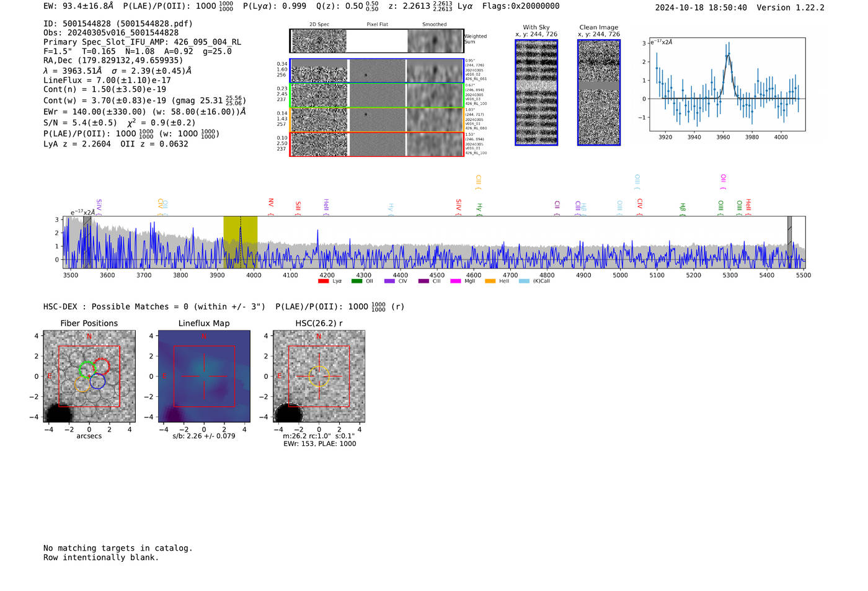
Task: Click the 'Obs: 20240305v016_5001544828' line
Action: point(111,33)
